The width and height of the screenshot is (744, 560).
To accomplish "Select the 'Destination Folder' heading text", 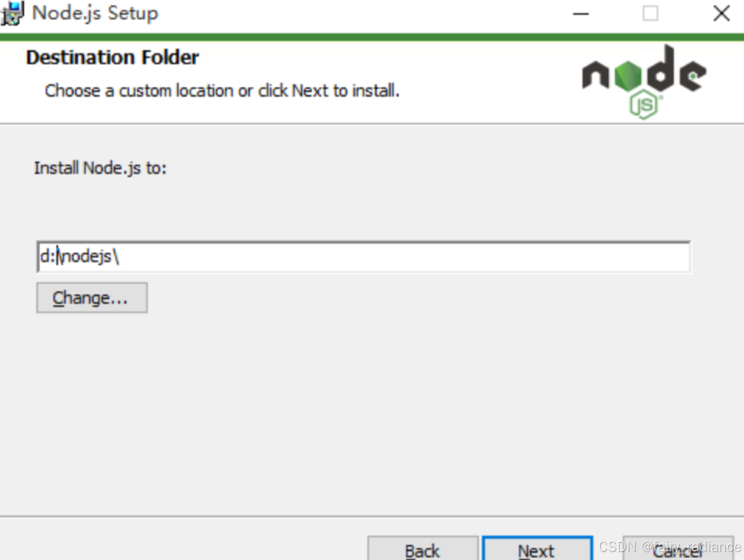I will click(112, 57).
